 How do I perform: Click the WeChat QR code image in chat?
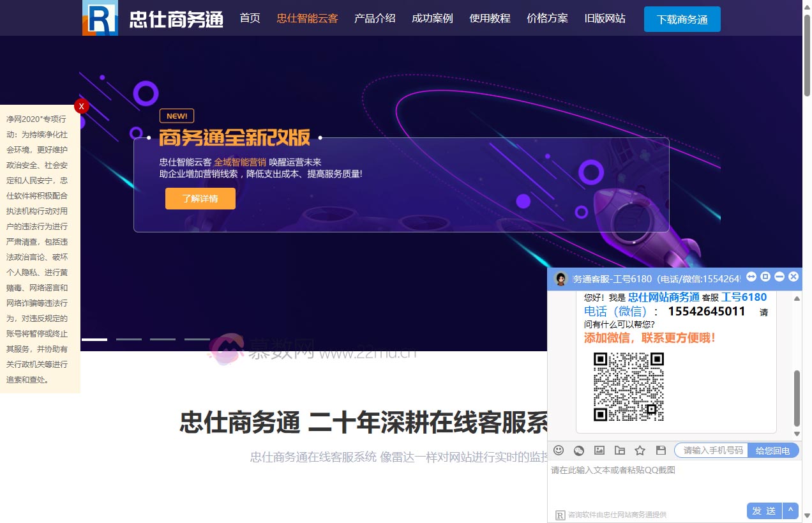(628, 386)
